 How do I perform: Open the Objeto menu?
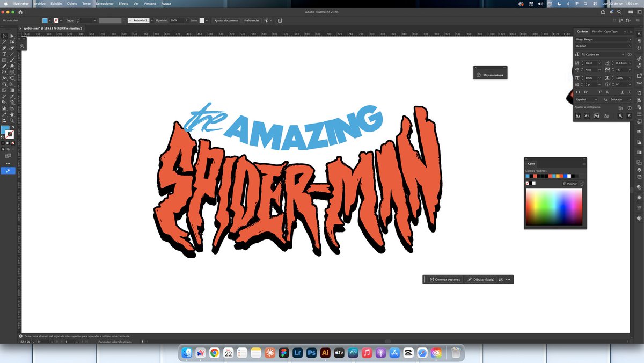pos(72,3)
